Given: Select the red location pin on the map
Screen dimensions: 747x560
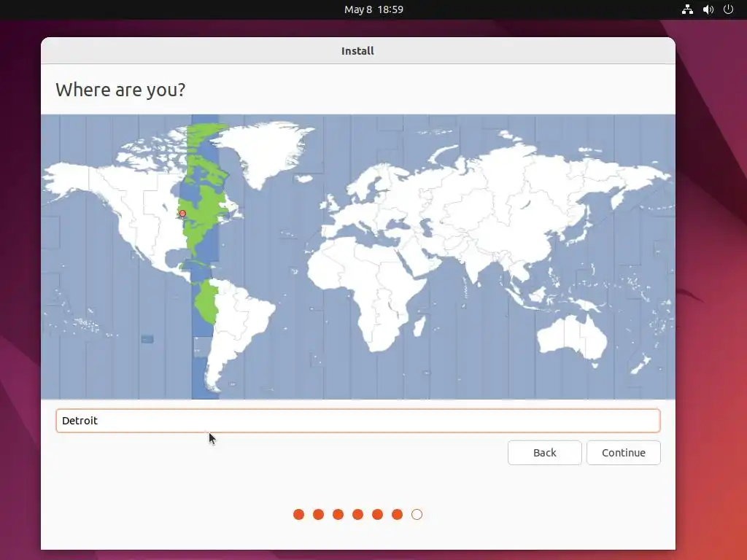Looking at the screenshot, I should pyautogui.click(x=182, y=214).
